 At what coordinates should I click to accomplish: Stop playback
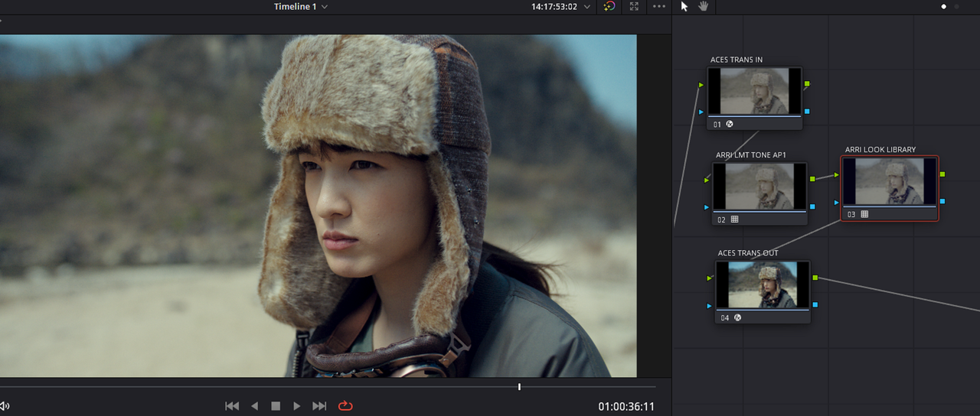point(276,406)
